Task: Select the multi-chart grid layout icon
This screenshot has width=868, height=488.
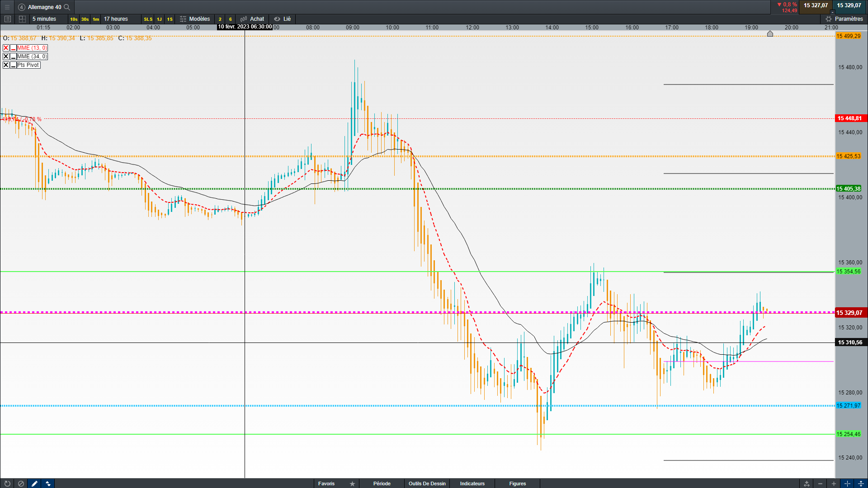Action: (22, 19)
